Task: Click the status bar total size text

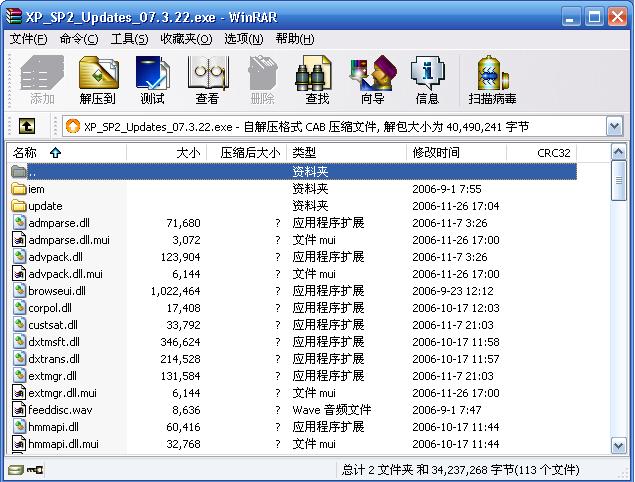Action: (460, 470)
